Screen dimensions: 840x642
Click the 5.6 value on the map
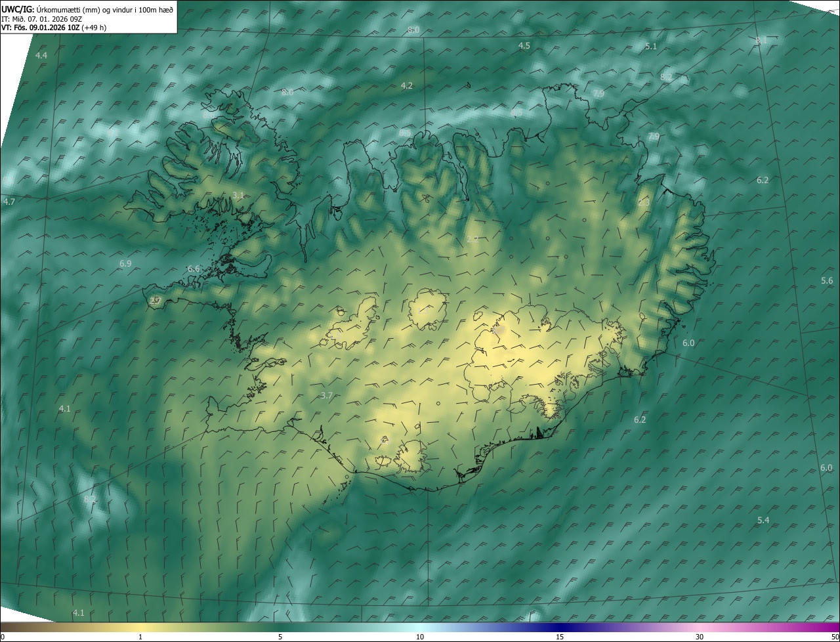click(x=827, y=281)
